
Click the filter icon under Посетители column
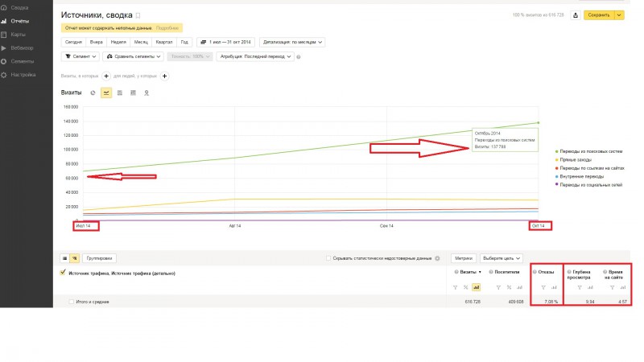coord(498,288)
